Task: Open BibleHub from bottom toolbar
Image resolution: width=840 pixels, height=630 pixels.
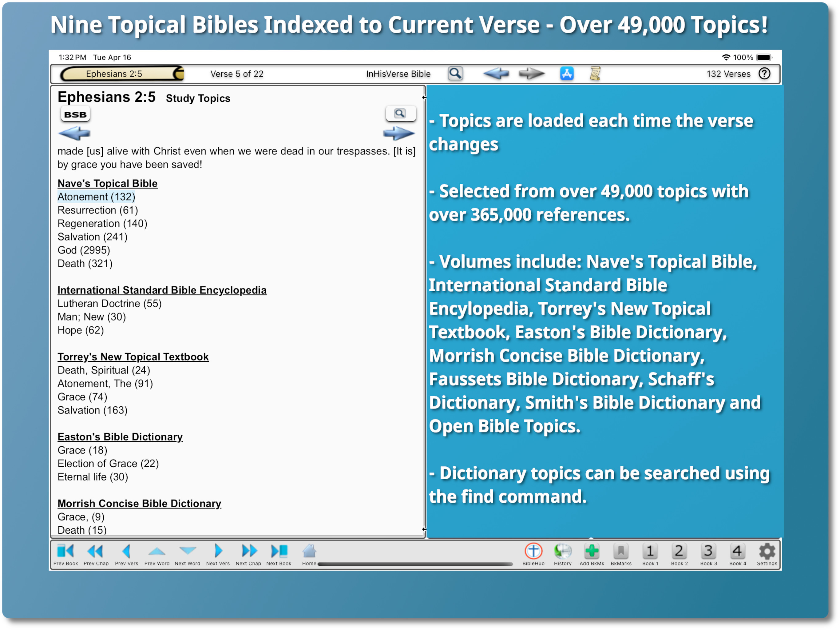Action: point(533,555)
